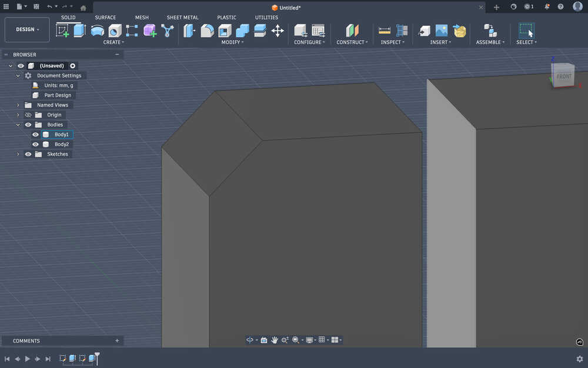Open the ASSEMBLE dropdown menu
Viewport: 588px width, 368px height.
point(490,42)
